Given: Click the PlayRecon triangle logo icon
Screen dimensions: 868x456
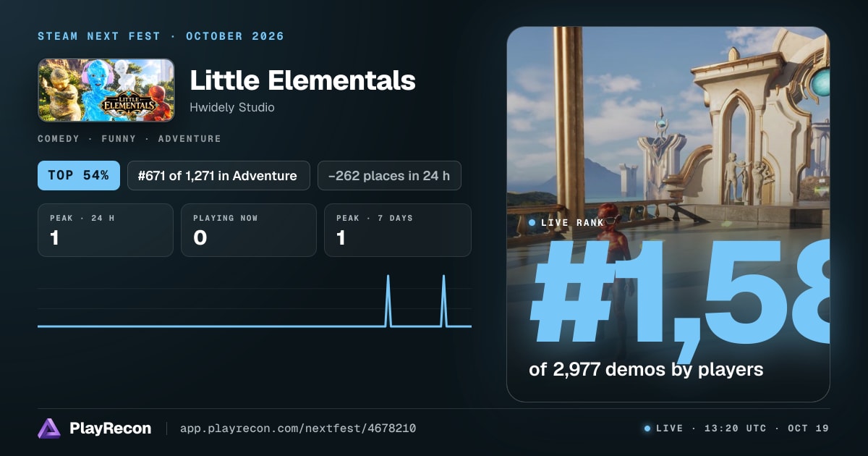Looking at the screenshot, I should click(x=49, y=428).
